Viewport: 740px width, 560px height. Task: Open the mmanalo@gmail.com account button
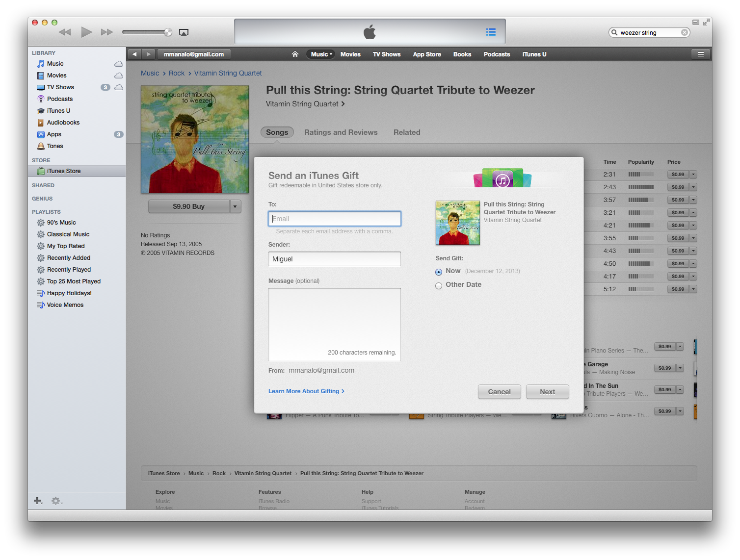pos(194,54)
